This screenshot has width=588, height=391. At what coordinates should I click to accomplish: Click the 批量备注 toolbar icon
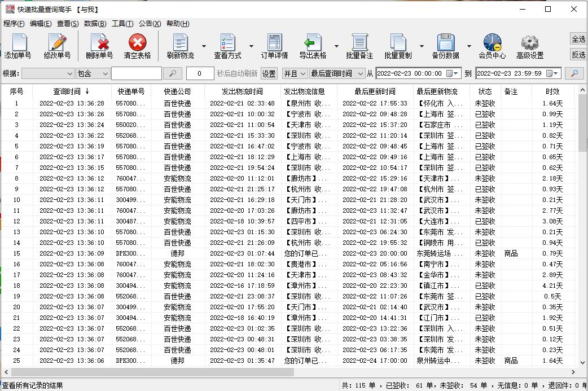tap(361, 45)
